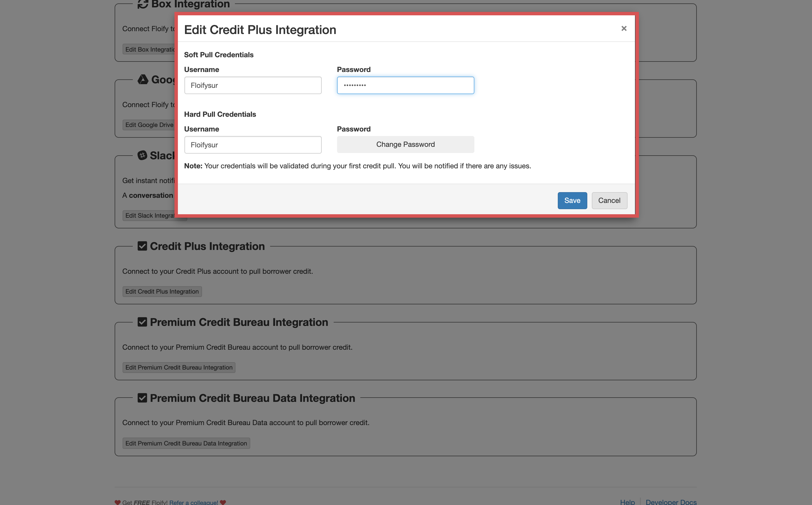This screenshot has height=505, width=812.
Task: Click the Edit Google Drive button
Action: 149,125
